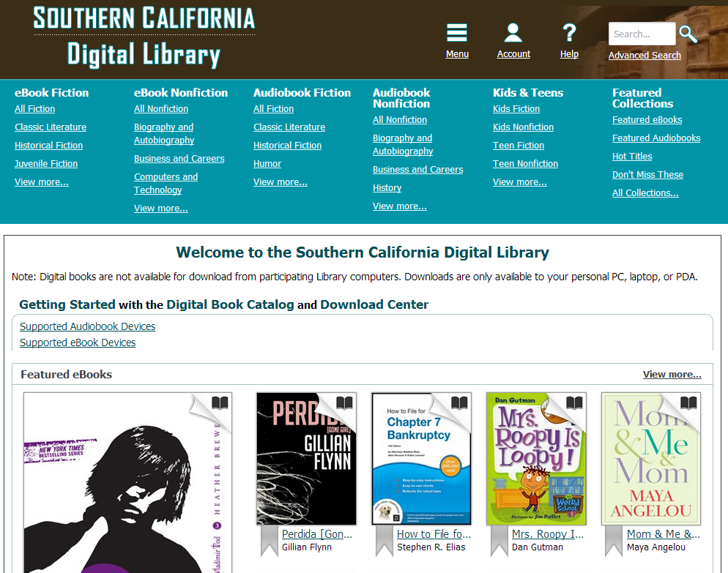Open the How to File fo... title link
This screenshot has height=573, width=728.
[x=434, y=534]
